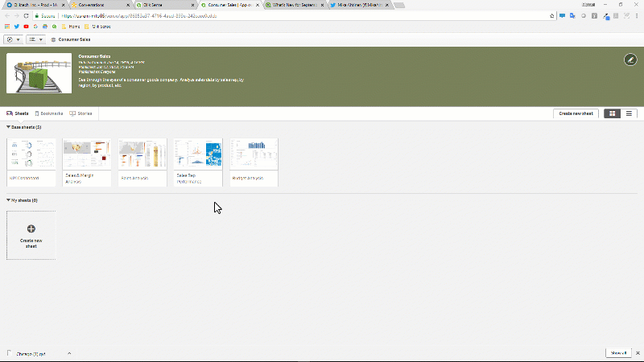The image size is (644, 362).
Task: Open the Chrome three-dot menu
Action: pos(637,16)
